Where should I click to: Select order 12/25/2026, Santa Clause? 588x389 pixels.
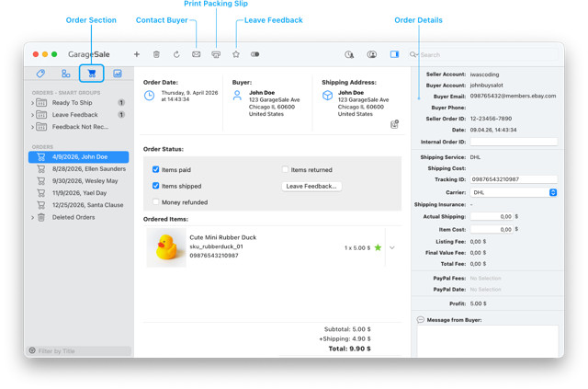click(79, 205)
